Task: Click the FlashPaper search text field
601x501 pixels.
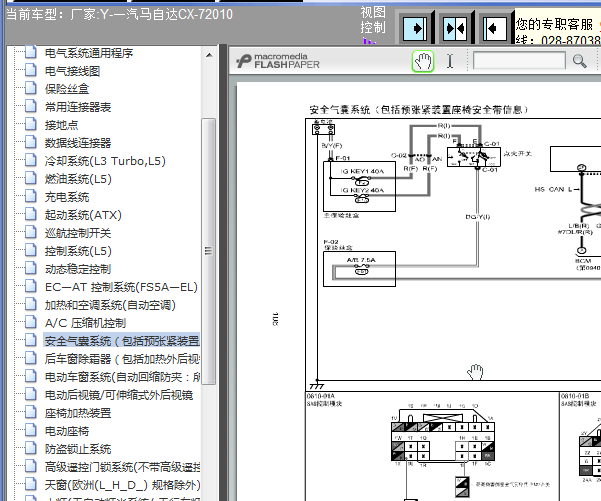Action: 519,61
